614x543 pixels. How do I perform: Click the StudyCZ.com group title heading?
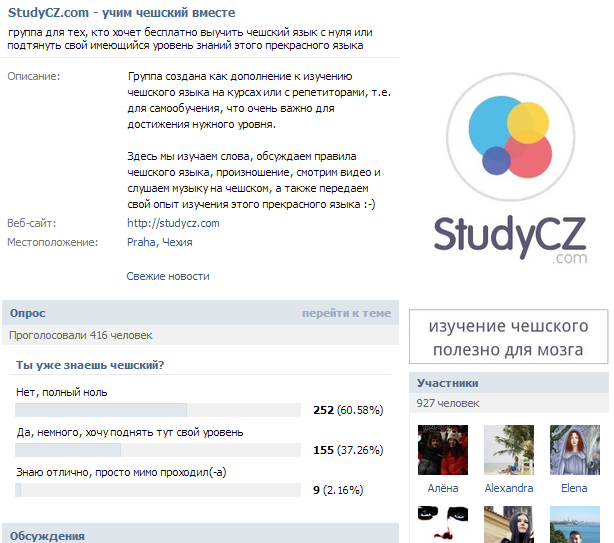121,13
